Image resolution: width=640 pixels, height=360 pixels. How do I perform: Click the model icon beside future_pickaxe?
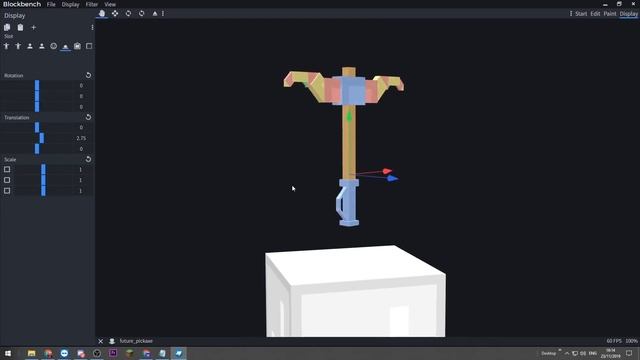pos(112,341)
